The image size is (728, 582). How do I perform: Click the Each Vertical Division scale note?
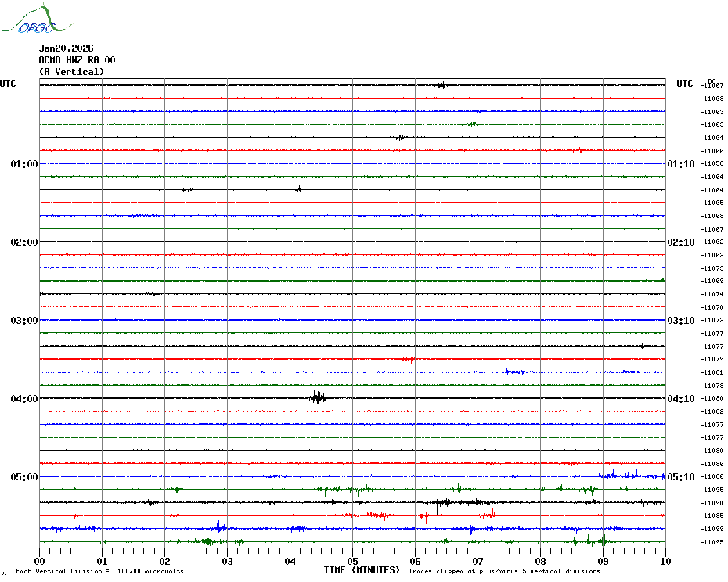[x=99, y=571]
